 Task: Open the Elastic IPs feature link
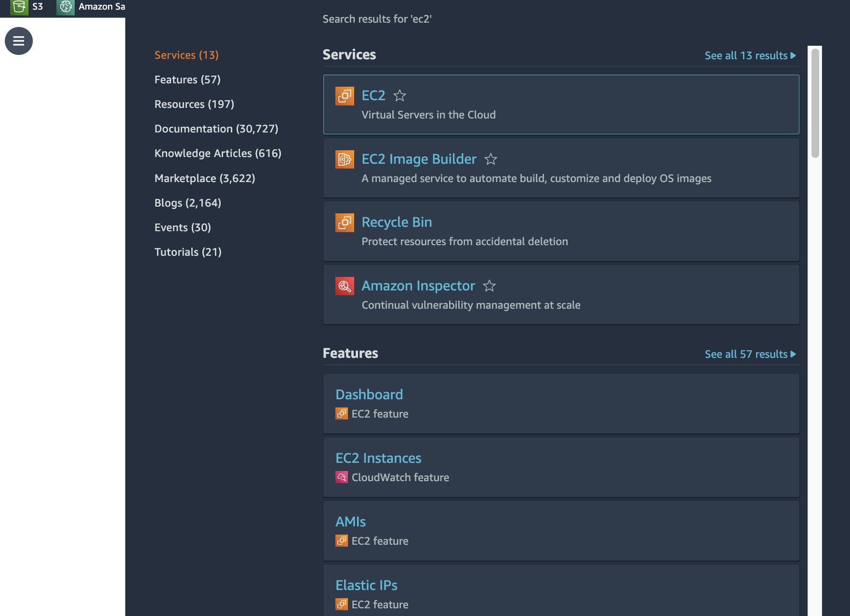366,585
